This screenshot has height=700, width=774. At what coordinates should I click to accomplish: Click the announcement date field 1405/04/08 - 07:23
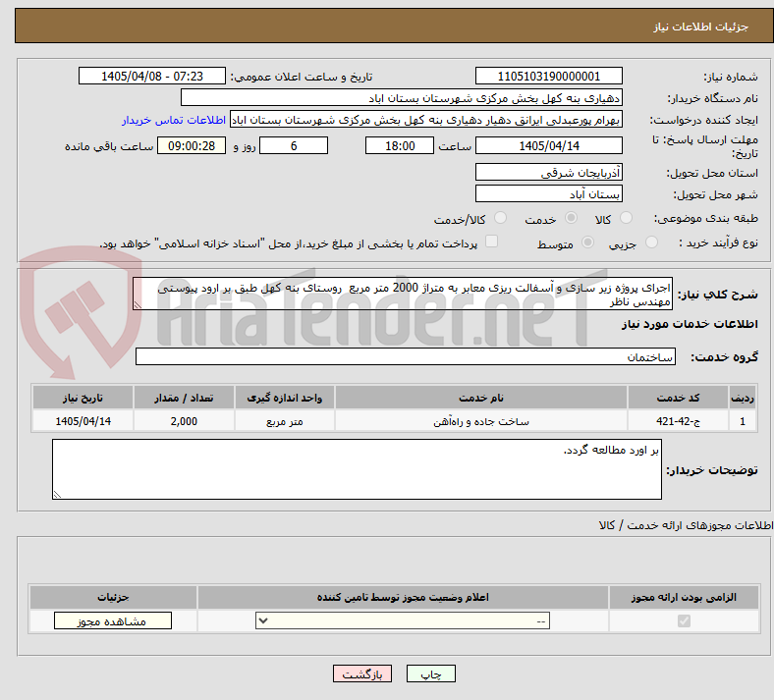click(152, 76)
